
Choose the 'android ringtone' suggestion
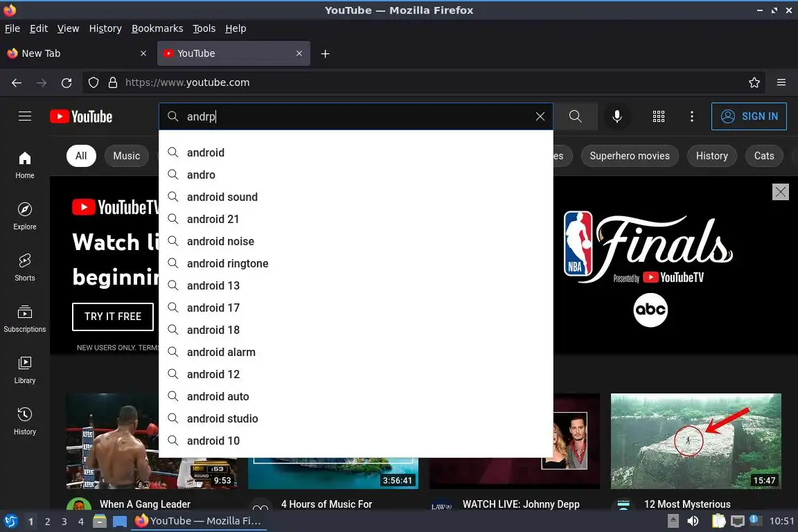(356, 263)
